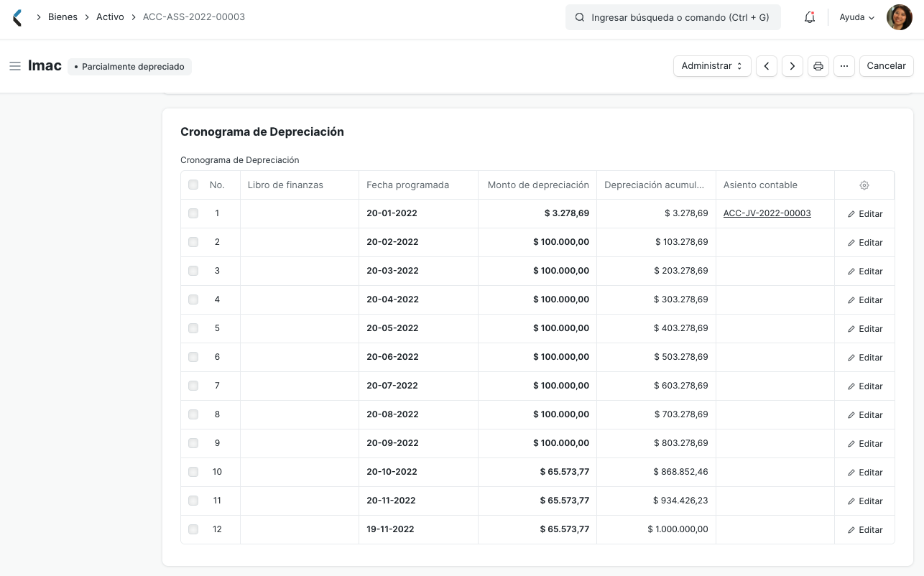This screenshot has width=924, height=576.
Task: Toggle the sidebar hamburger menu
Action: tap(14, 66)
